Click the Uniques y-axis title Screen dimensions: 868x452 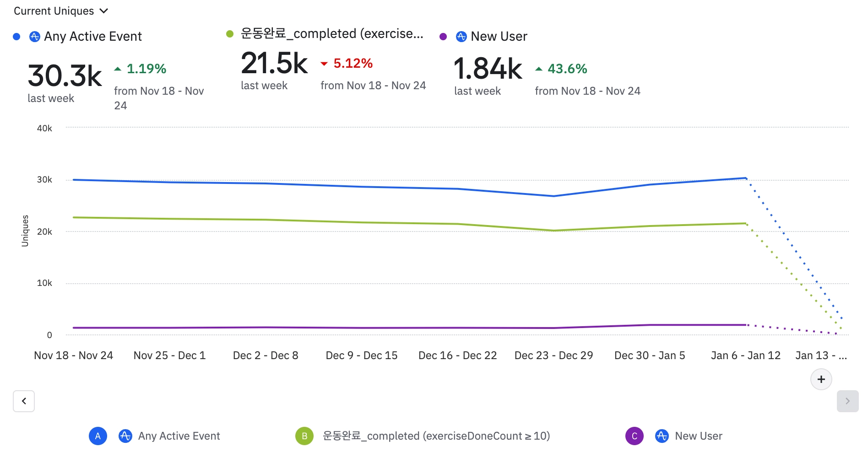coord(25,231)
